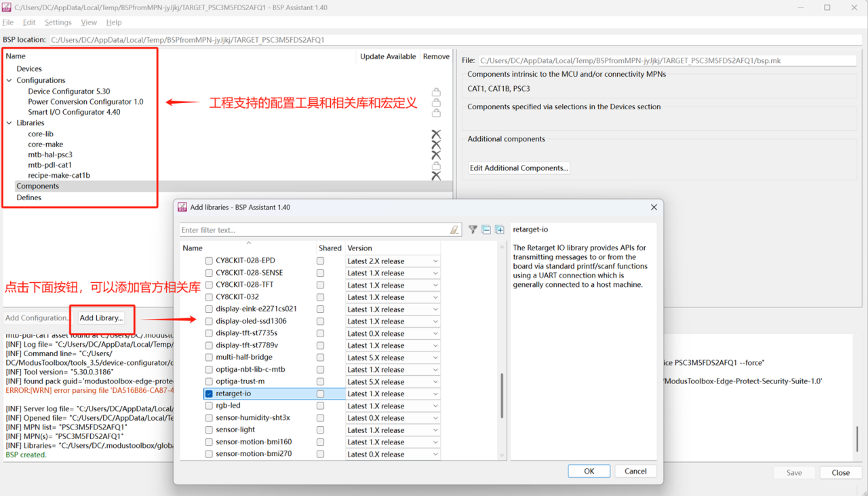
Task: Remove the core-lib library with its X icon
Action: (x=436, y=134)
